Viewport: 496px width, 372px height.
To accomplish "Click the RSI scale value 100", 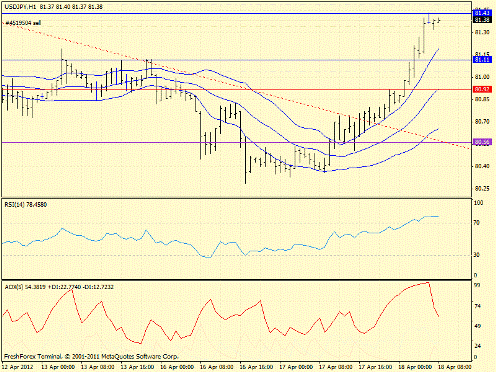I will point(478,203).
